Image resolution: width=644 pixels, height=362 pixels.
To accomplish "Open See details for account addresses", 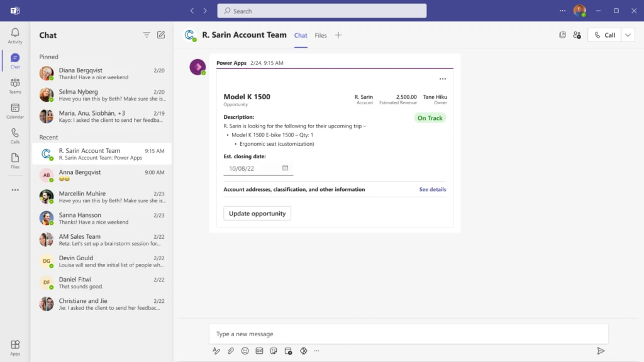I will point(432,189).
